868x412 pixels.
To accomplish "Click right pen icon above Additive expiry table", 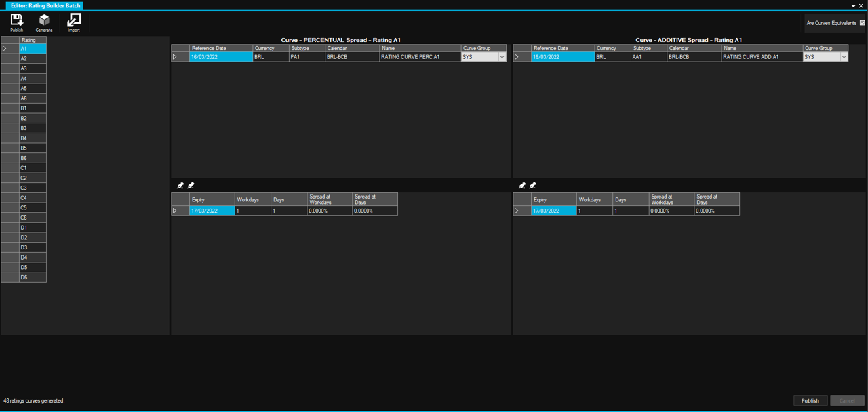I will coord(533,185).
